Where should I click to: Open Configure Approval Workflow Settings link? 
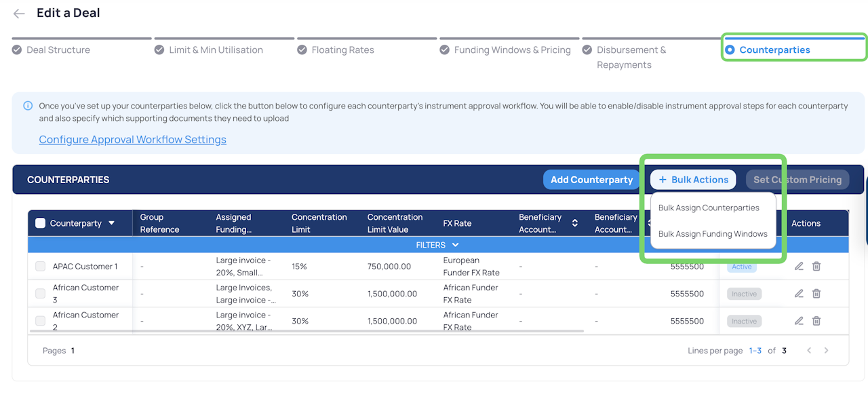tap(132, 140)
